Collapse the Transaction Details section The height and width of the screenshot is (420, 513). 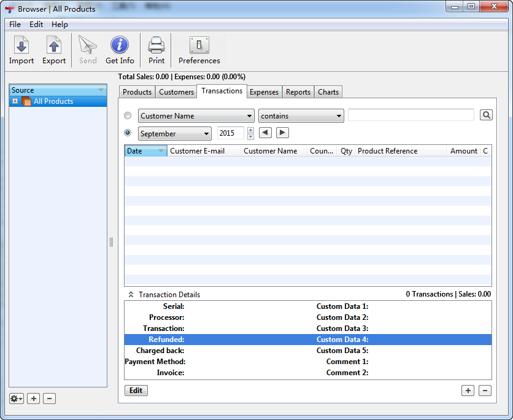tap(131, 294)
